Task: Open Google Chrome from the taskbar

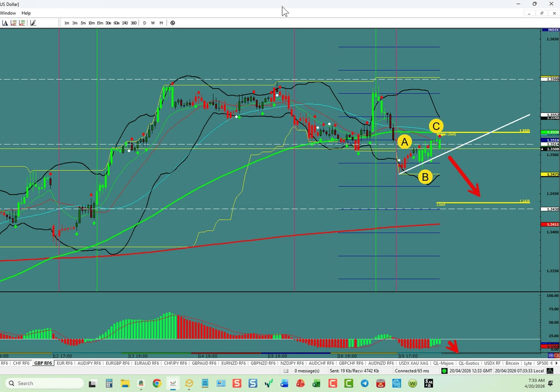Action: click(157, 384)
